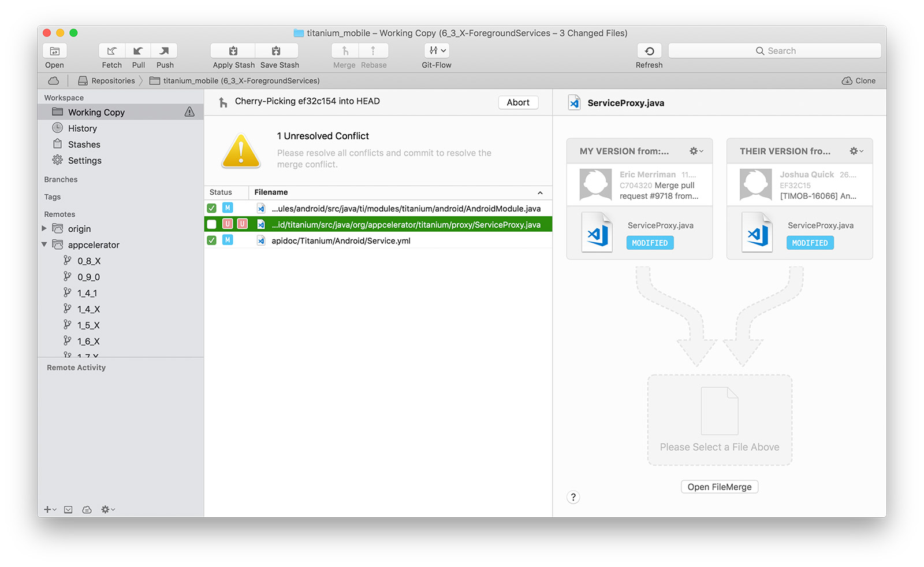
Task: Select the 0_9_0 branch
Action: pos(88,277)
